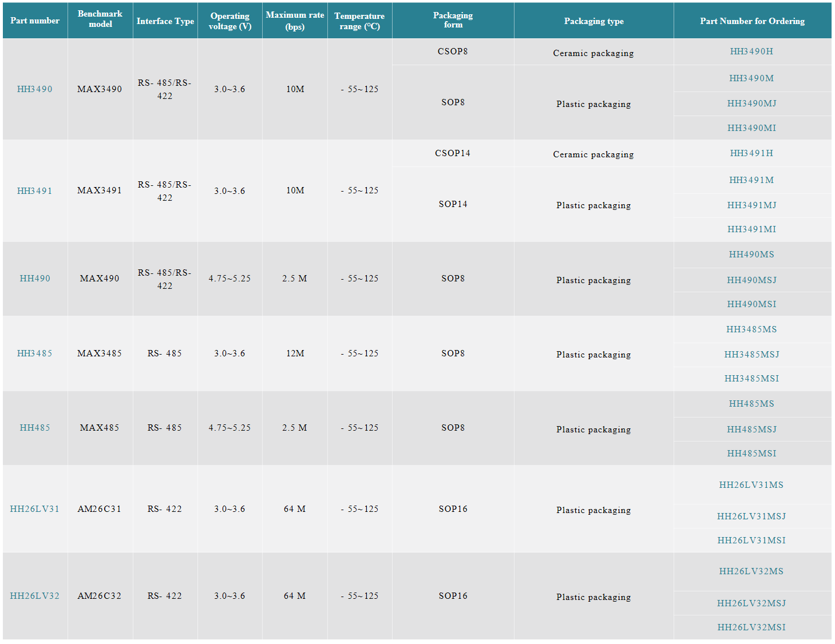Select benchmark model cell MAX485
835x644 pixels.
[100, 428]
